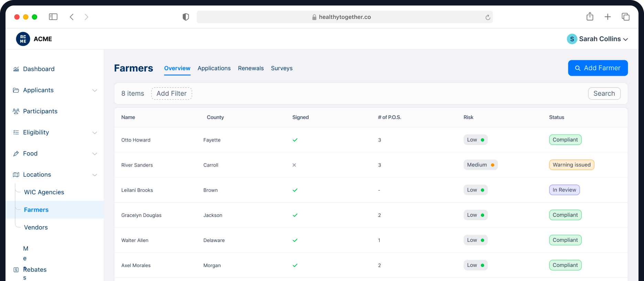Click the ACME logo icon
Screen dimensions: 644x281
(x=23, y=39)
